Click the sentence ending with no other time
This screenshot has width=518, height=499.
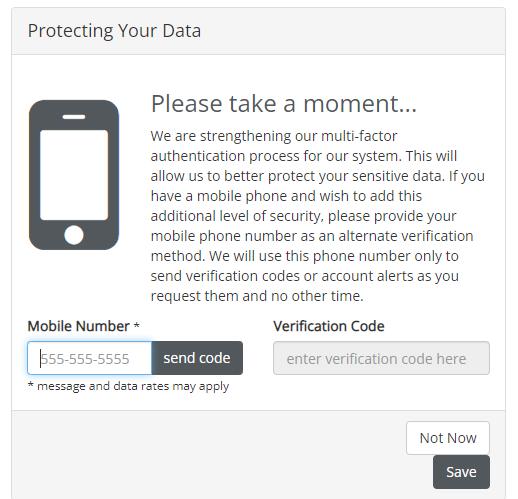point(305,276)
